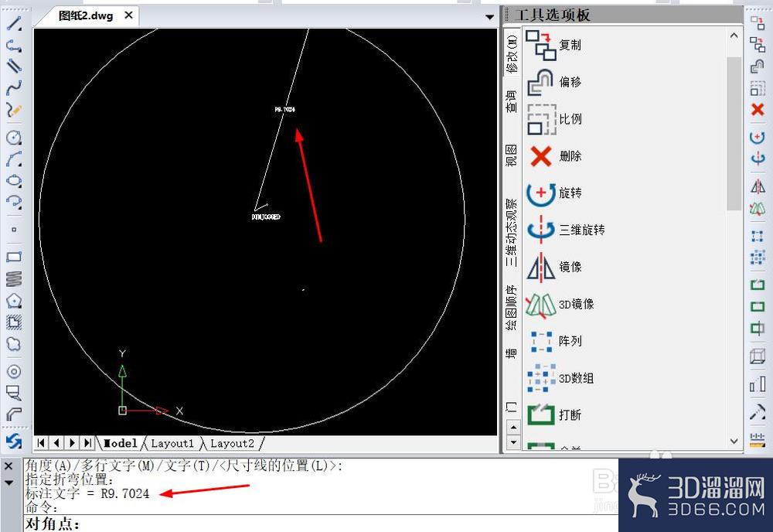Select the Ellipse drawing tool
Viewport: 773px width, 532px height.
(14, 180)
